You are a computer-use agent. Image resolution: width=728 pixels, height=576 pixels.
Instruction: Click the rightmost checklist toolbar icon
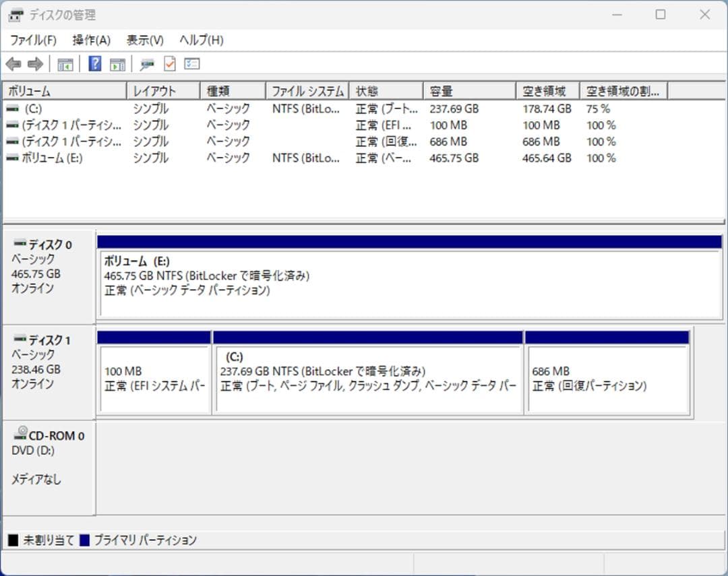[x=192, y=63]
